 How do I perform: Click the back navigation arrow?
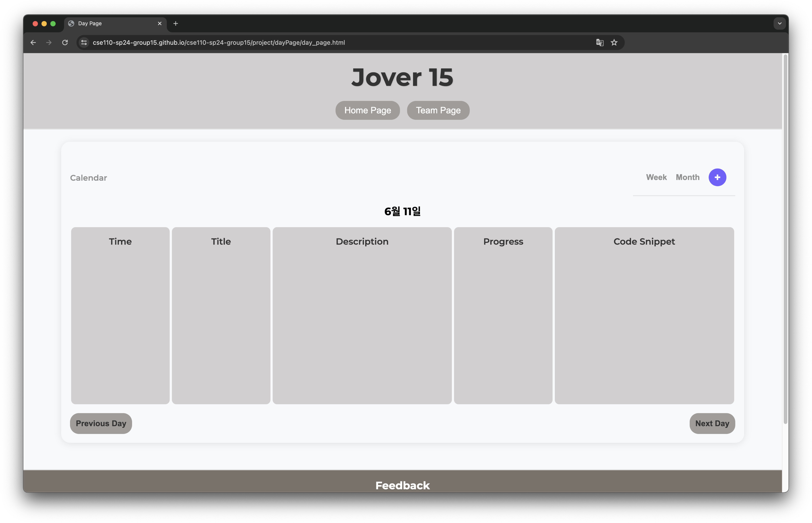click(x=33, y=42)
